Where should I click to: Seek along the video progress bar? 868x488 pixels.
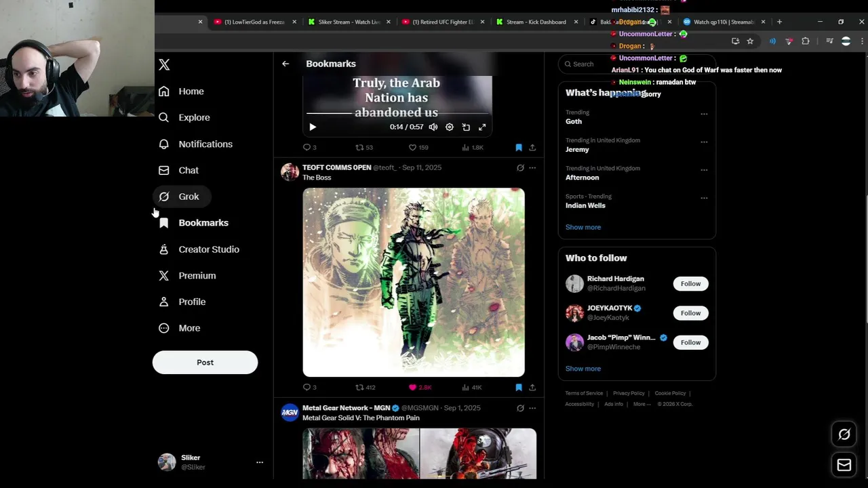pyautogui.click(x=397, y=114)
